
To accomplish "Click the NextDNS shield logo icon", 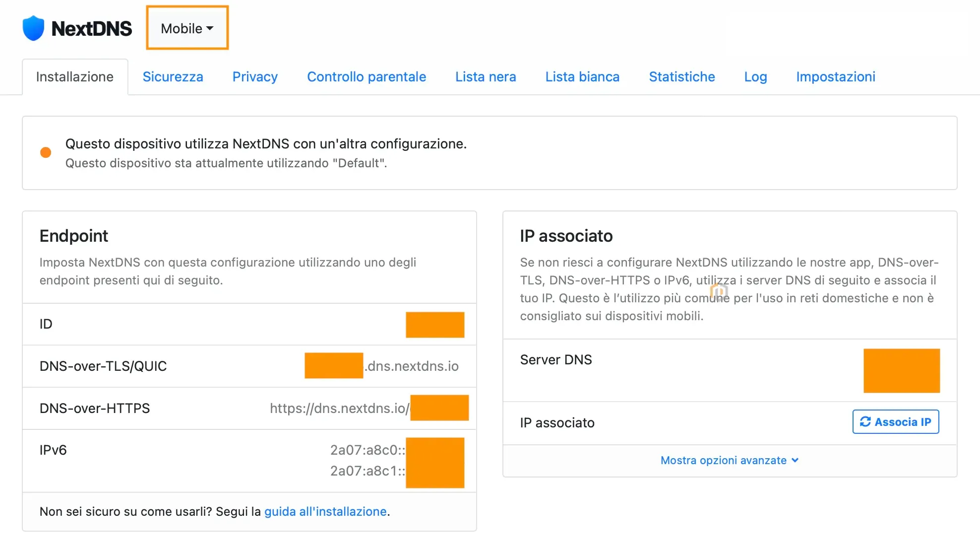I will (x=33, y=28).
